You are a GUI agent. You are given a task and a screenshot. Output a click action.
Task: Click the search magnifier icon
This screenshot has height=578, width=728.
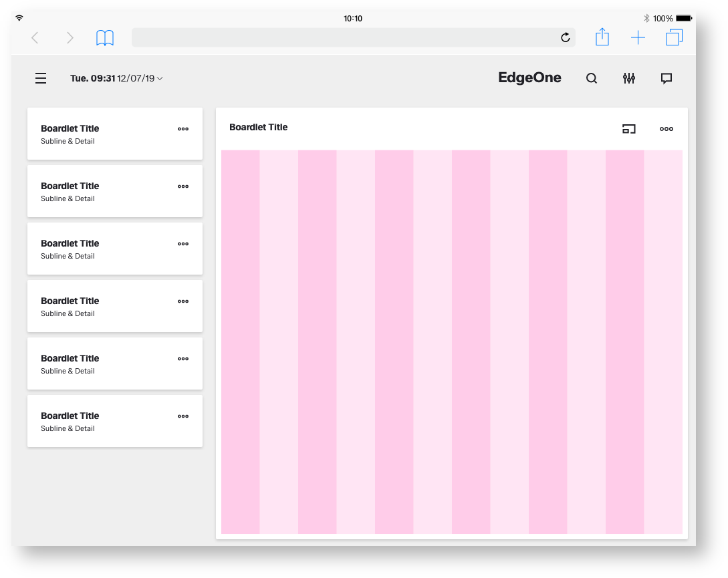tap(592, 79)
